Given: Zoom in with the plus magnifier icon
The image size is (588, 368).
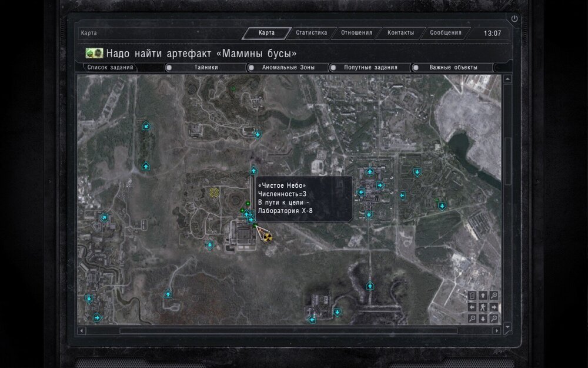Looking at the screenshot, I should click(494, 296).
